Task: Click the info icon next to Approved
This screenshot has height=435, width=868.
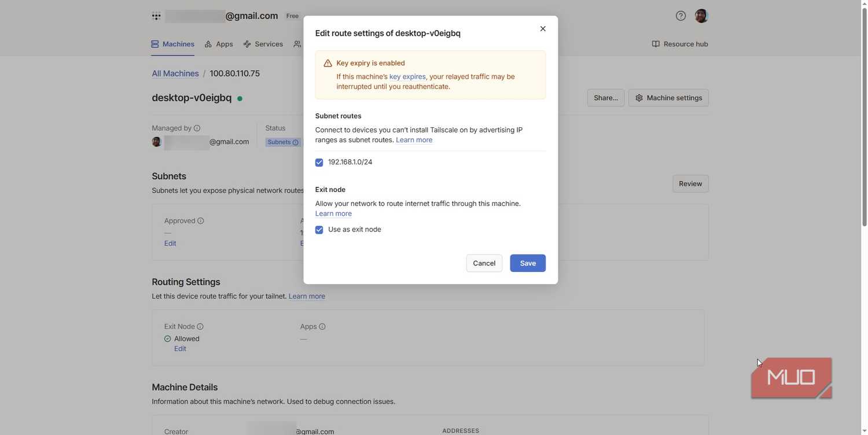Action: [x=201, y=220]
